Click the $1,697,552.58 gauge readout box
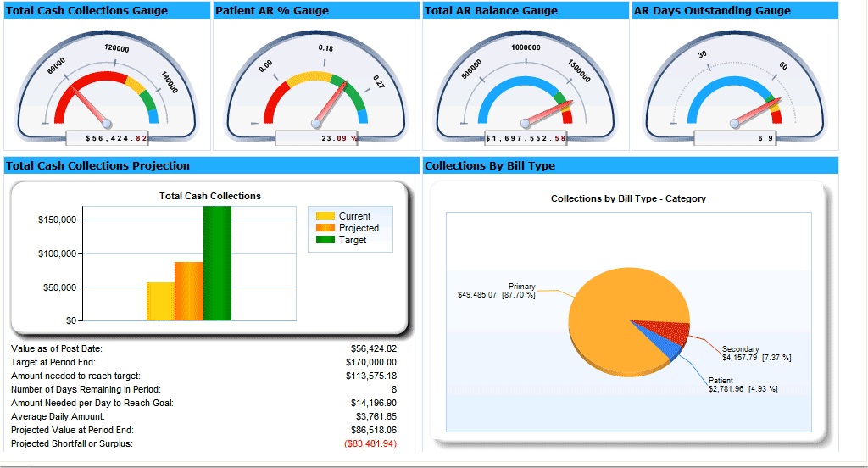Viewport: 868px width, 468px height. (x=526, y=138)
